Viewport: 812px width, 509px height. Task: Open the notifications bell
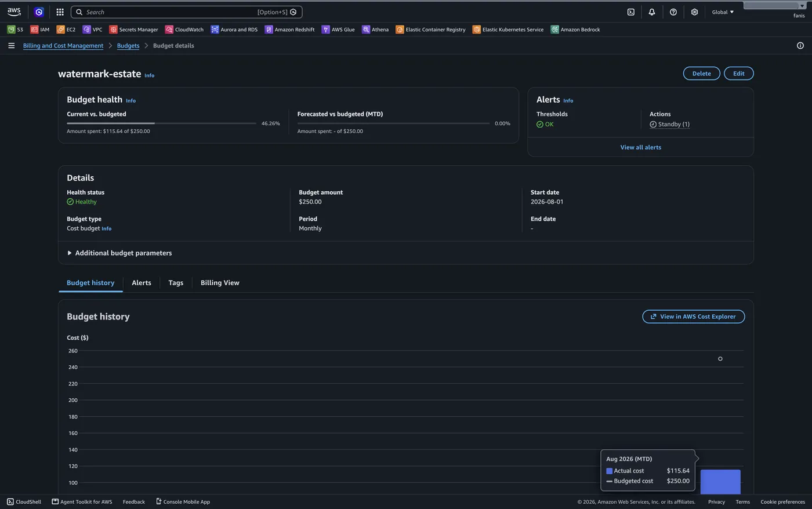click(652, 12)
